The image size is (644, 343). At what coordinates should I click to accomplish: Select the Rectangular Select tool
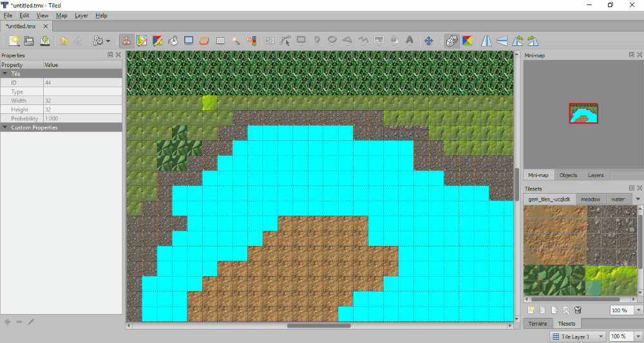pos(220,41)
